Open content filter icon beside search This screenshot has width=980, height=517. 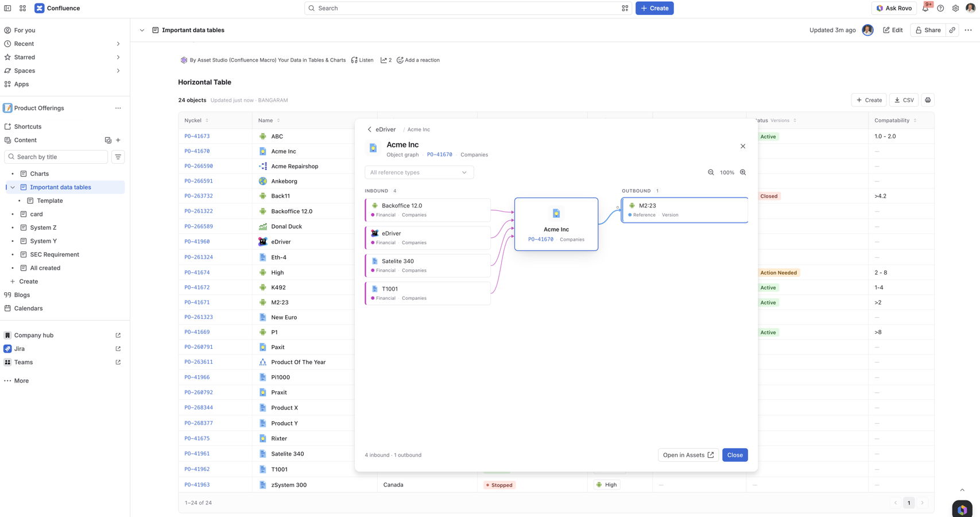tap(118, 157)
